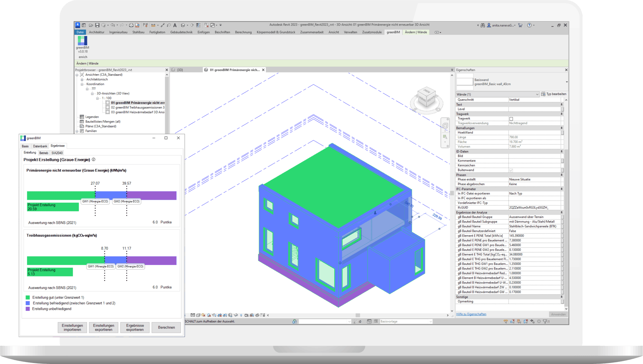
Task: Click the Close Inactive Views icon
Action: (206, 25)
